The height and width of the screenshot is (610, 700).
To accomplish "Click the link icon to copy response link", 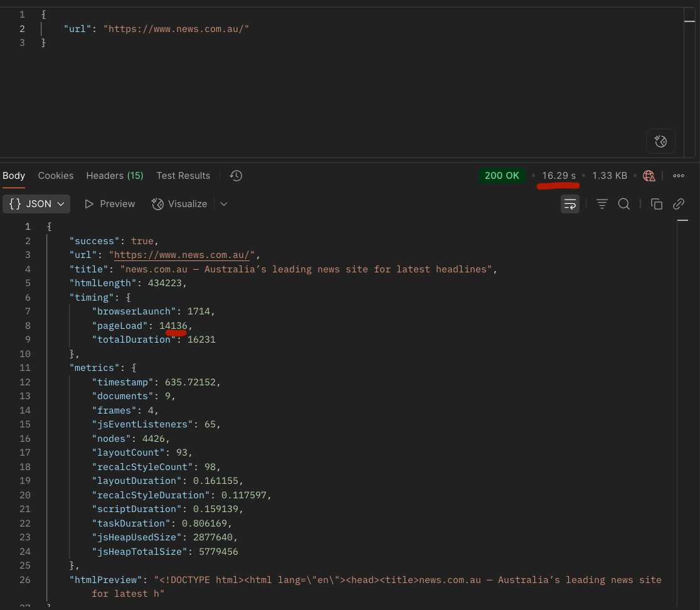I will (679, 204).
